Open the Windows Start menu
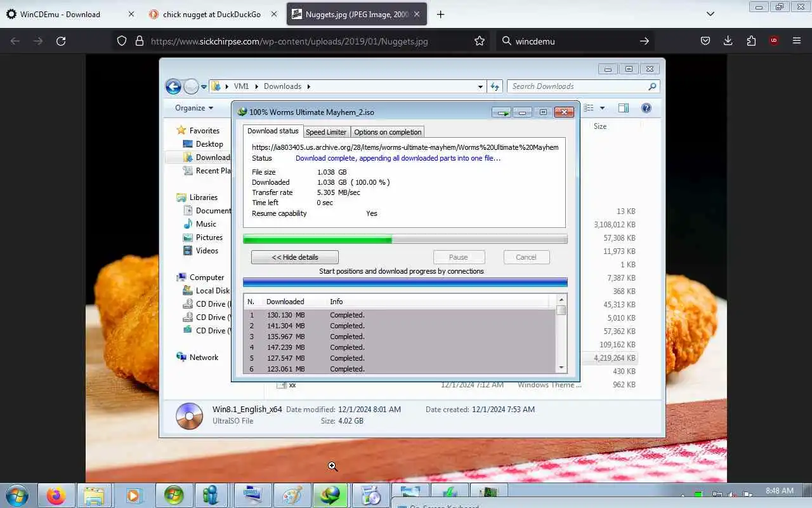The image size is (812, 508). [16, 495]
